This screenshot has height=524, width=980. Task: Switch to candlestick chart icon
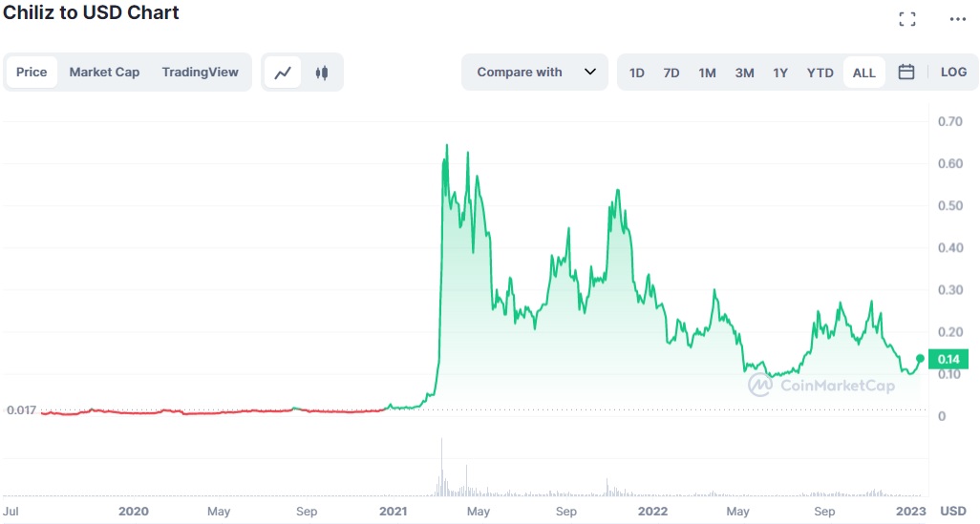(x=322, y=73)
